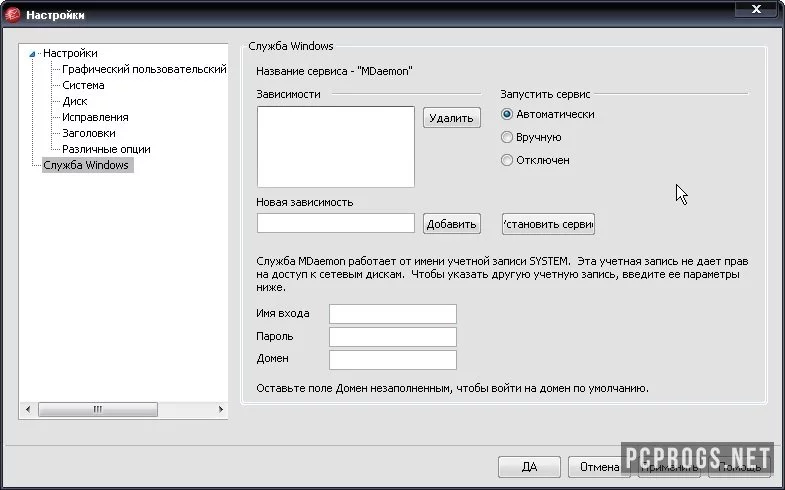Open the Система settings page

(x=83, y=85)
